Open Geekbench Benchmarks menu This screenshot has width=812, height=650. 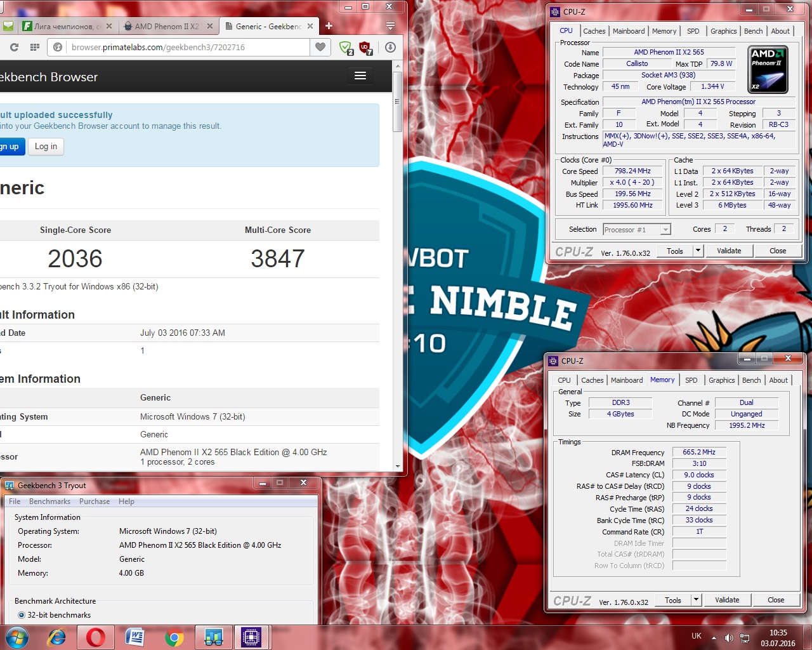point(49,501)
